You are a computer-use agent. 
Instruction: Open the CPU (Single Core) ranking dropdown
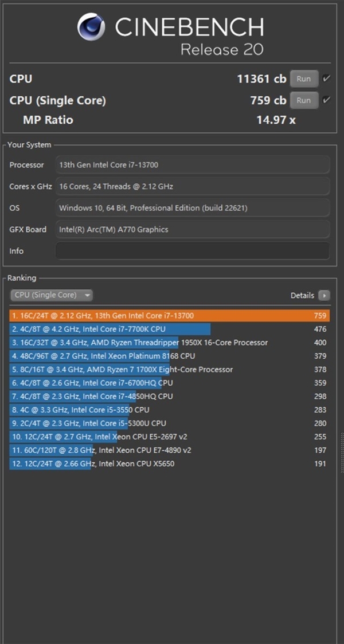[x=52, y=295]
